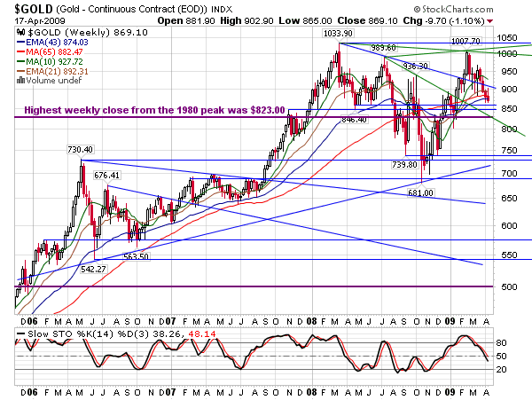Click the red line swatch for MA(65)
The height and width of the screenshot is (400, 532).
click(20, 52)
